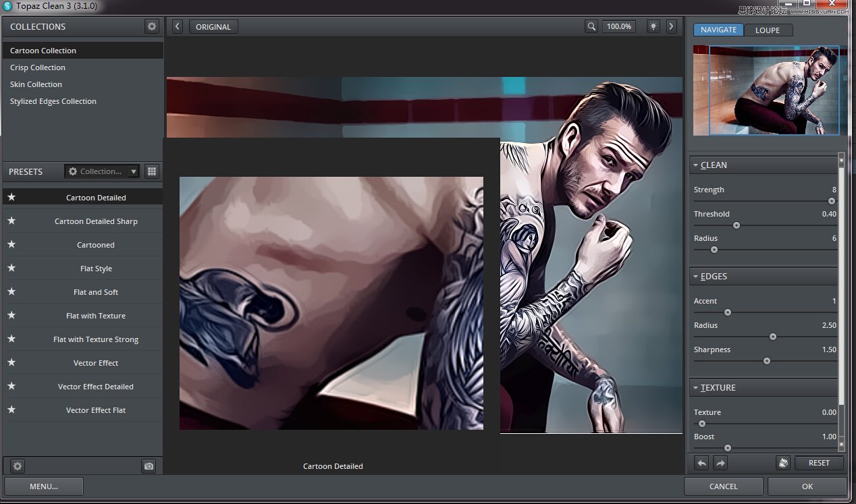Switch to the Loupe tab

(x=768, y=30)
